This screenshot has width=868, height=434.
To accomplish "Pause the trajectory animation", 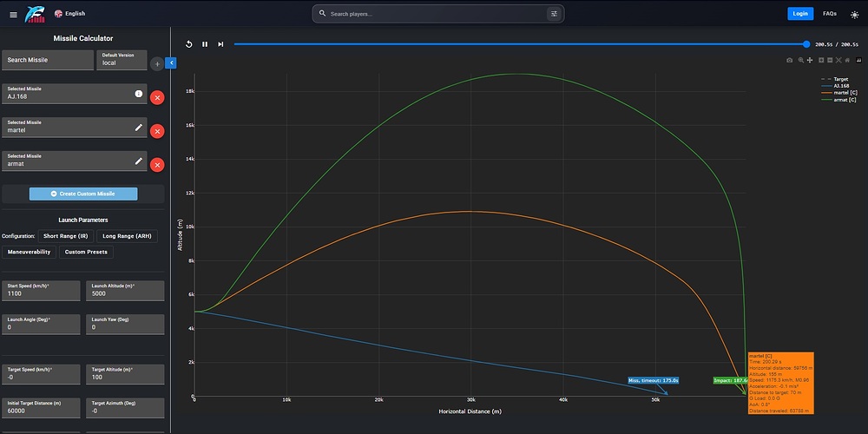I will pyautogui.click(x=205, y=44).
